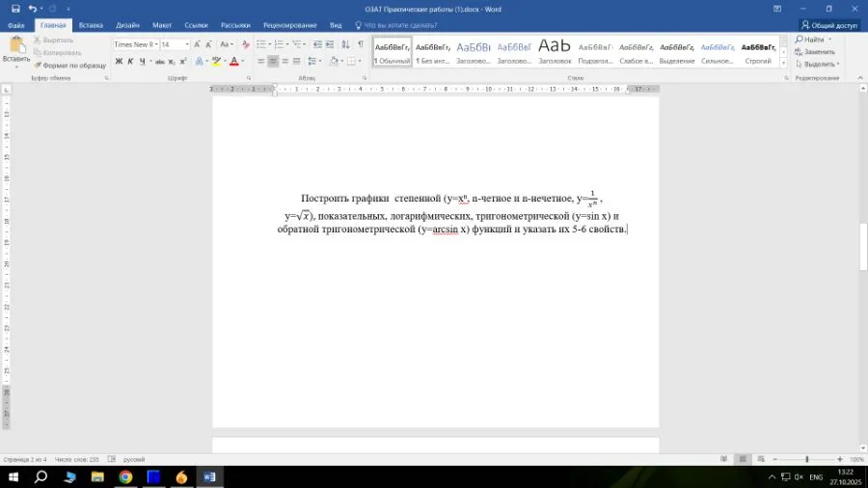Click the Clear Formatting eraser icon

click(246, 44)
